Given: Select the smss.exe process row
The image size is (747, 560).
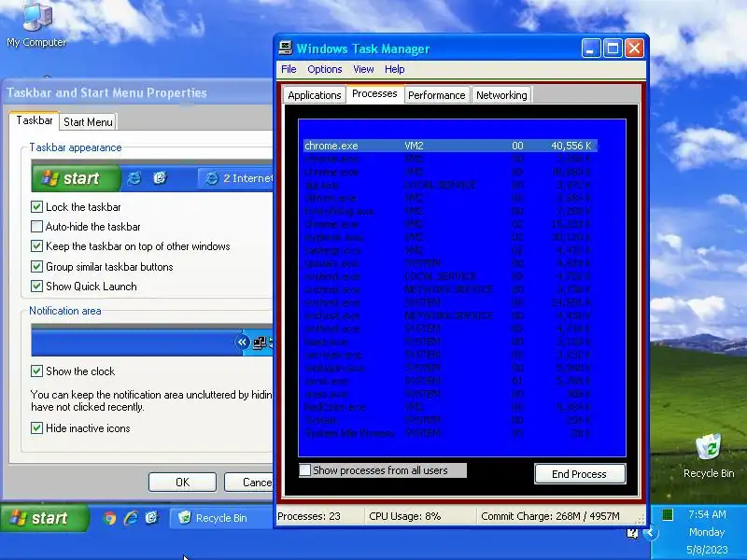Looking at the screenshot, I should pos(450,394).
